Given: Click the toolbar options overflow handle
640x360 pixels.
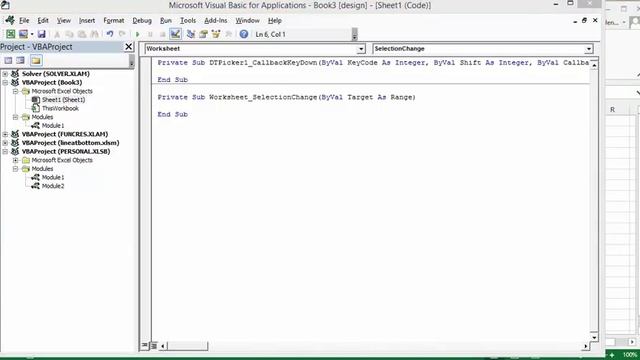Looking at the screenshot, I should pyautogui.click(x=354, y=35).
